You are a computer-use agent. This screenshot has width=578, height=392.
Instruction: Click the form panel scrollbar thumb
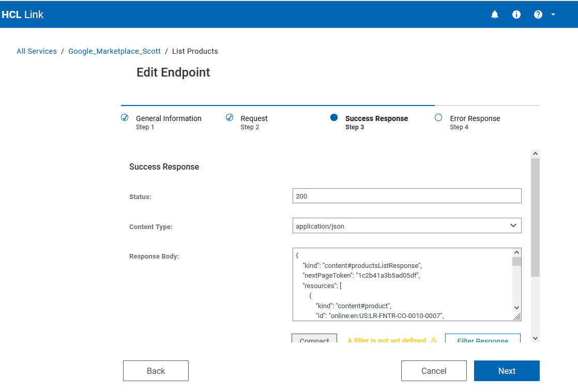[535, 217]
